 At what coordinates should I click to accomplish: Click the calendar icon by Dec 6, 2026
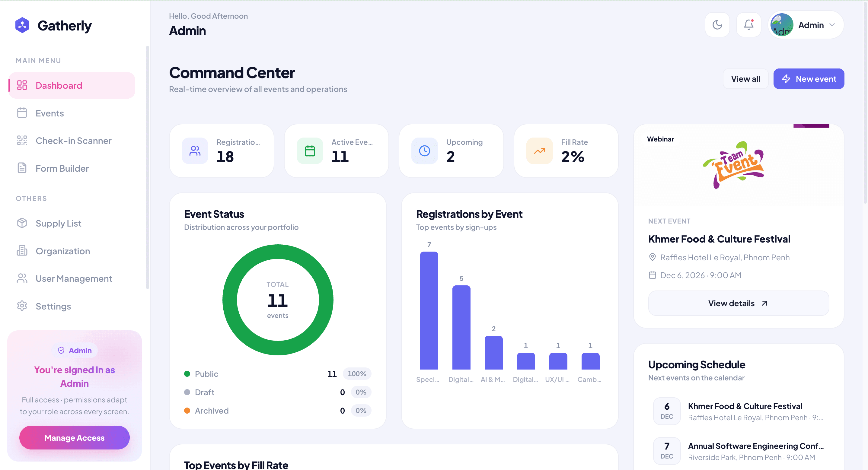(x=652, y=275)
